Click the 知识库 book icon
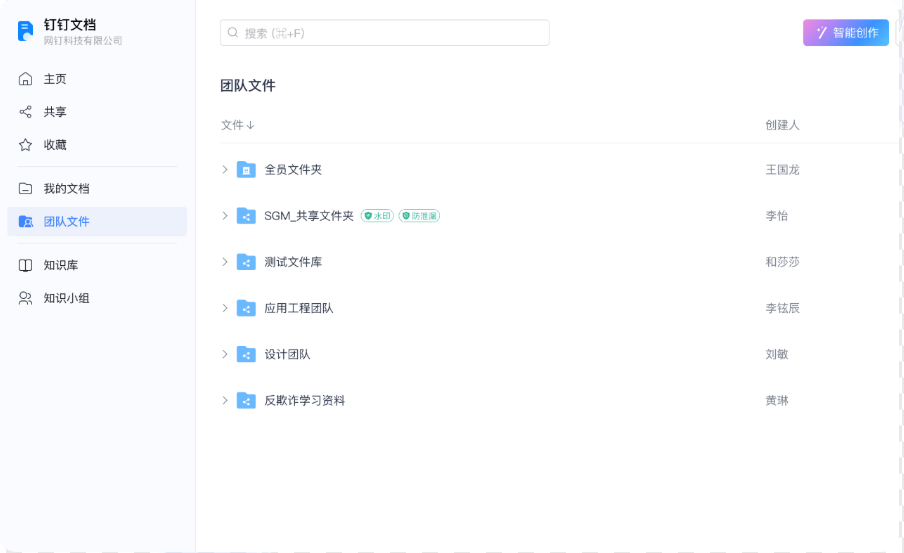The image size is (904, 553). tap(25, 265)
